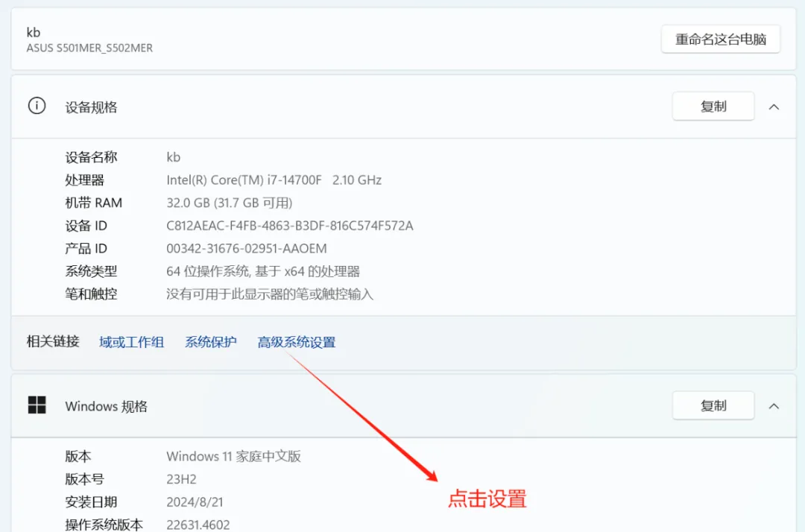
Task: Copy the device specifications
Action: (713, 107)
